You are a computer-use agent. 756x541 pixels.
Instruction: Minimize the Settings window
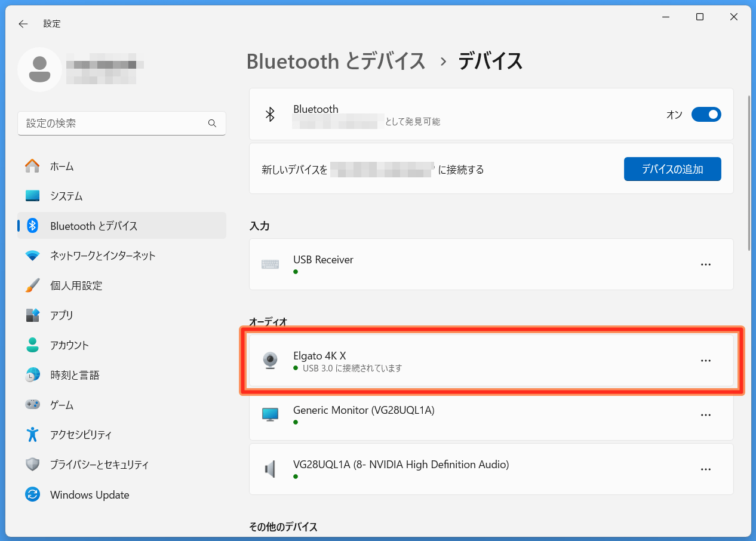[x=665, y=17]
